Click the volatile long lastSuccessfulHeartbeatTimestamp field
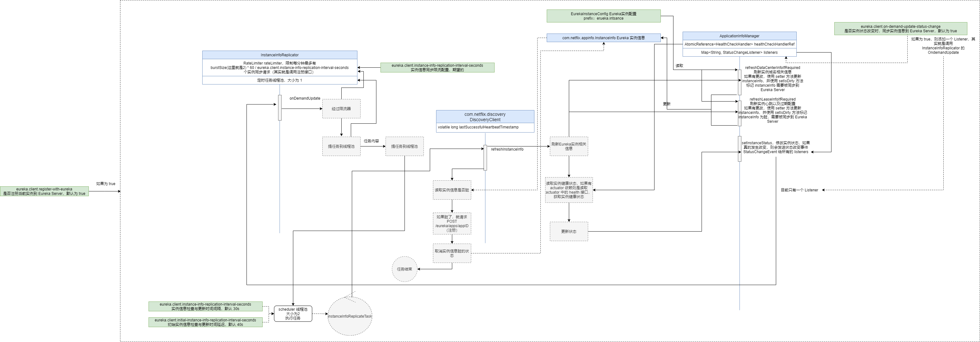The image size is (980, 342). (x=485, y=127)
